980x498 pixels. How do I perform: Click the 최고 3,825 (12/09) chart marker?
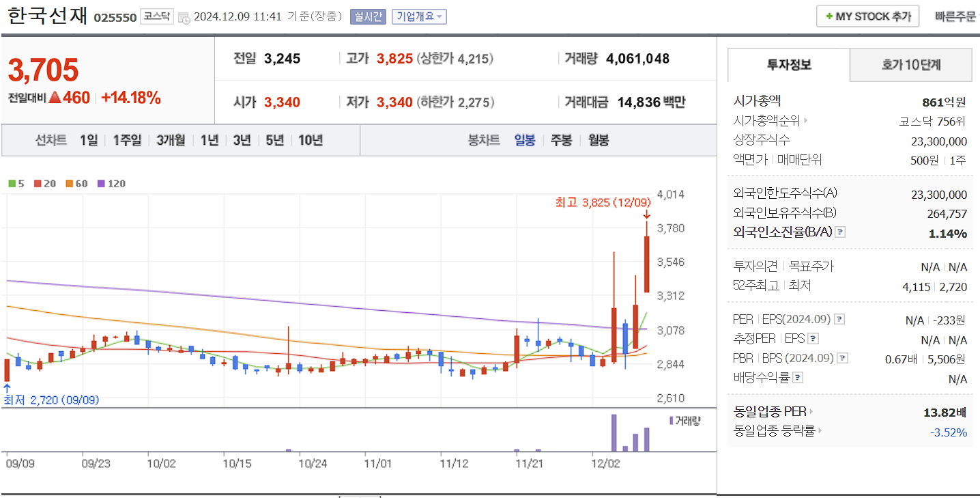click(x=603, y=202)
